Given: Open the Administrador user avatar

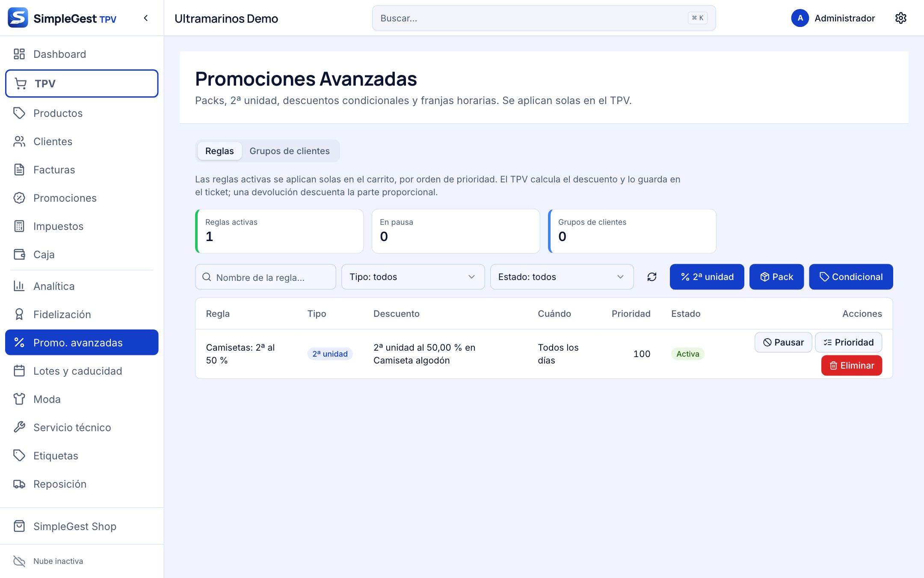Looking at the screenshot, I should point(800,18).
